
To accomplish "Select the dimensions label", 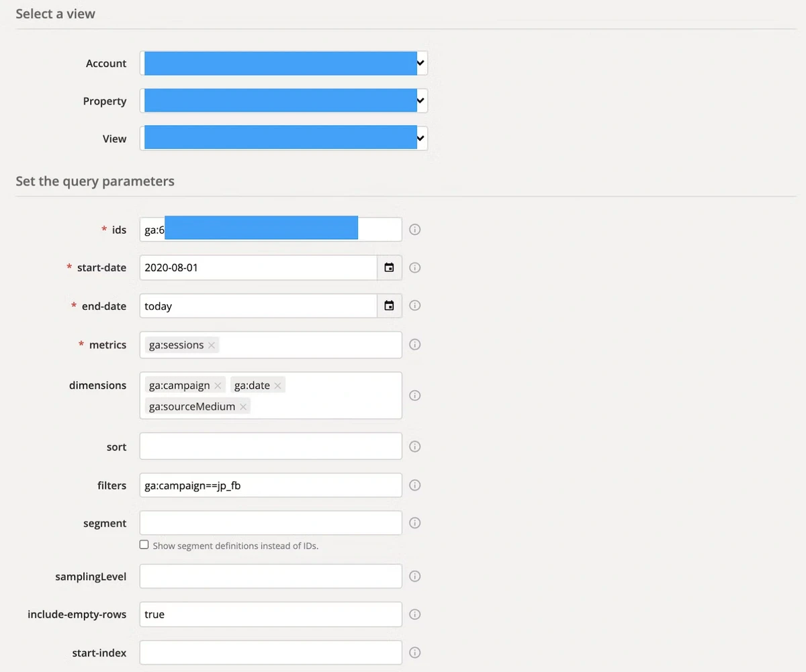I will 97,385.
